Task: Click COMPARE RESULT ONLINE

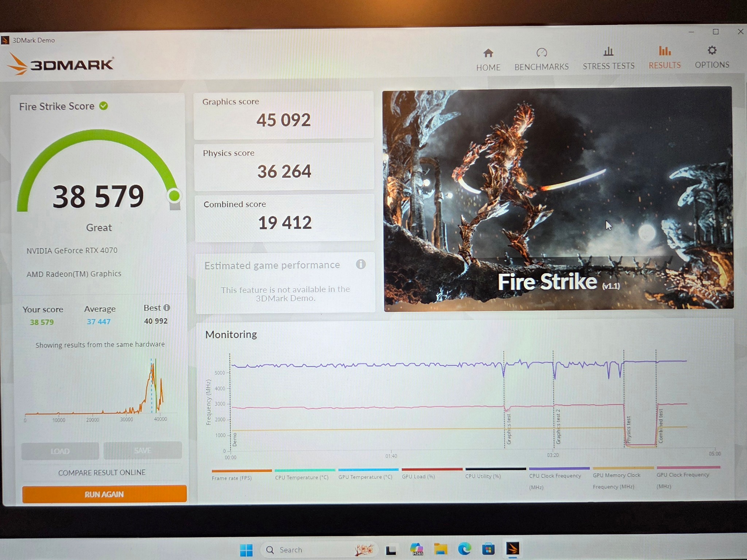Action: [102, 472]
